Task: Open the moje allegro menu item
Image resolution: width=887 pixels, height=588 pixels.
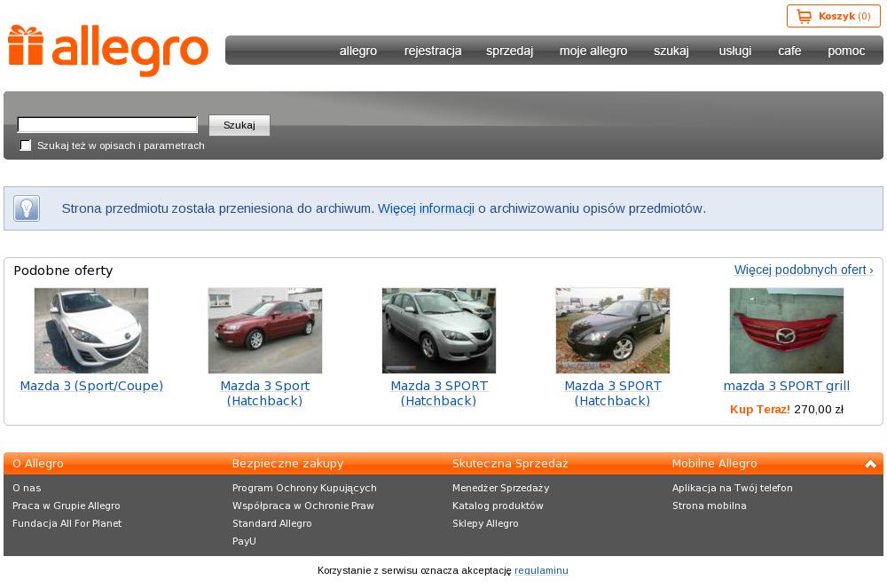Action: [593, 51]
